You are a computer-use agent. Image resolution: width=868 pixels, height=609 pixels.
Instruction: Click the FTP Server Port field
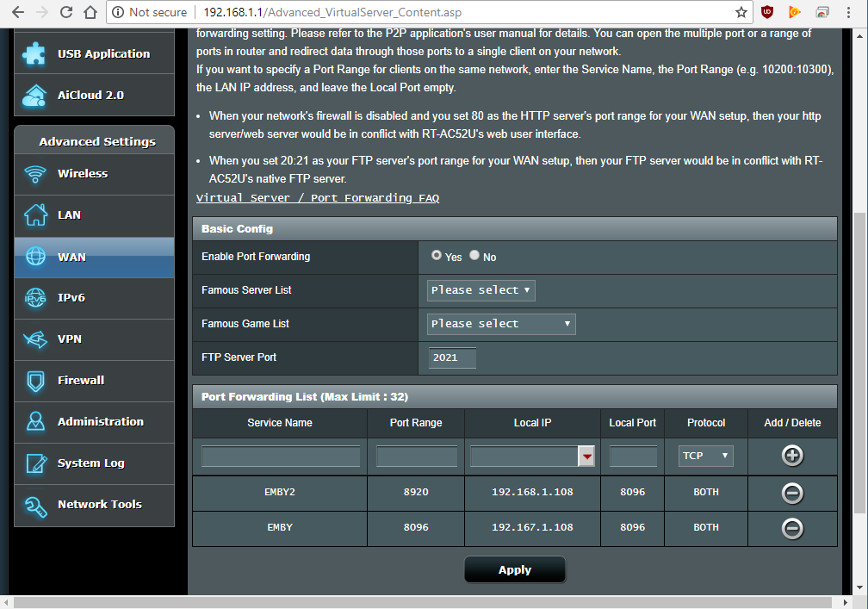451,357
